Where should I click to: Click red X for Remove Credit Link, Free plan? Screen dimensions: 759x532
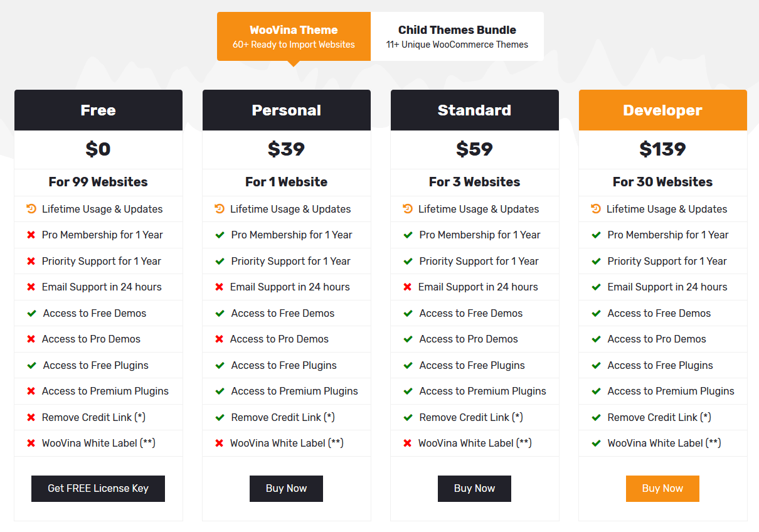(31, 418)
